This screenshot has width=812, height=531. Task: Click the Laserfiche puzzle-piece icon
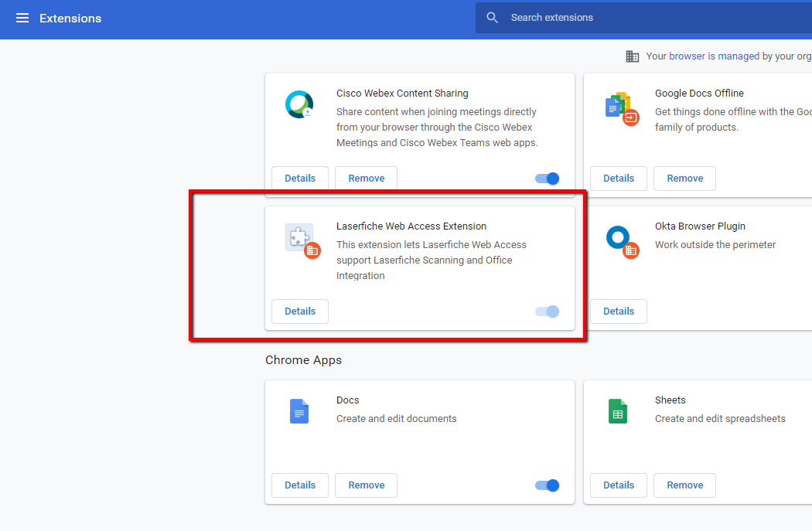click(302, 240)
